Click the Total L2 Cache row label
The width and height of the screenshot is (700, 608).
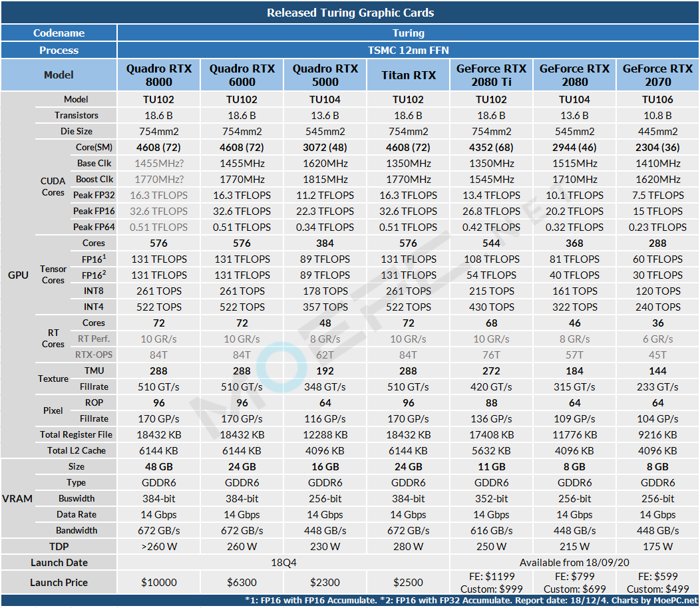pyautogui.click(x=77, y=450)
